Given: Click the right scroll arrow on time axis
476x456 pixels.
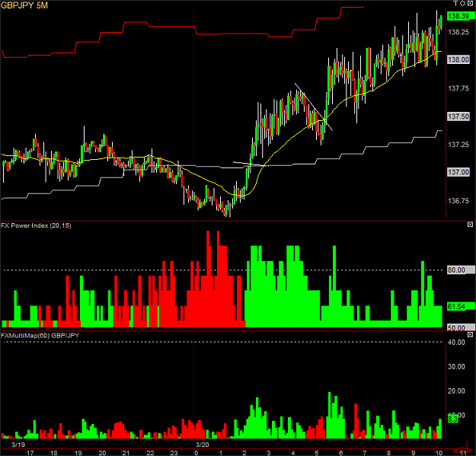Looking at the screenshot, I should tap(469, 450).
